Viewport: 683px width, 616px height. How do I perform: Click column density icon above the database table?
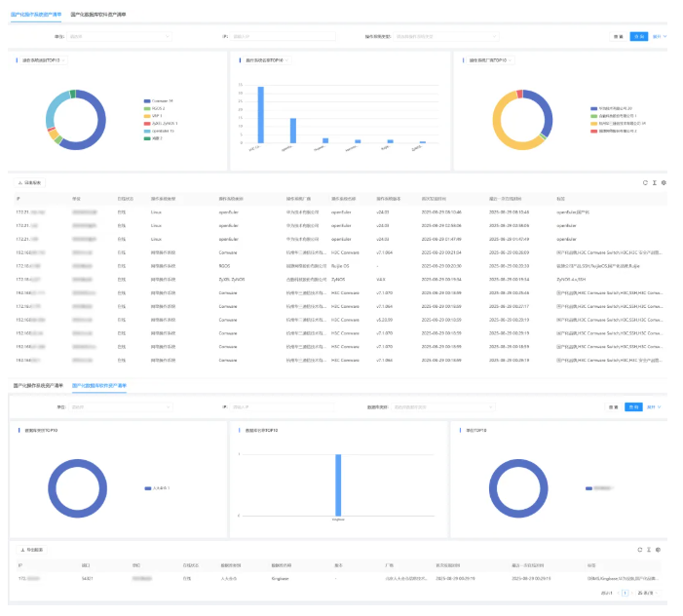coord(650,550)
